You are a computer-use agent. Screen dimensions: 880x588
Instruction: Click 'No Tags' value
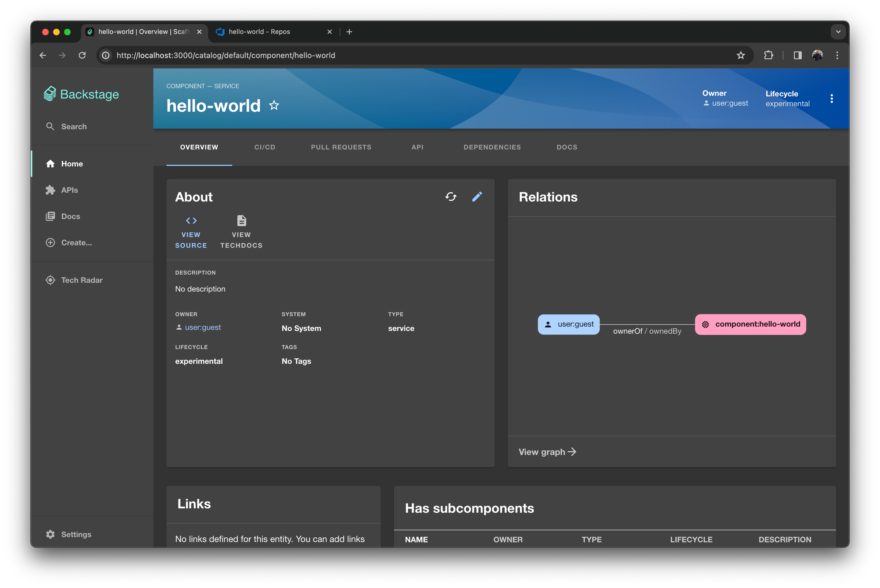[x=296, y=361]
